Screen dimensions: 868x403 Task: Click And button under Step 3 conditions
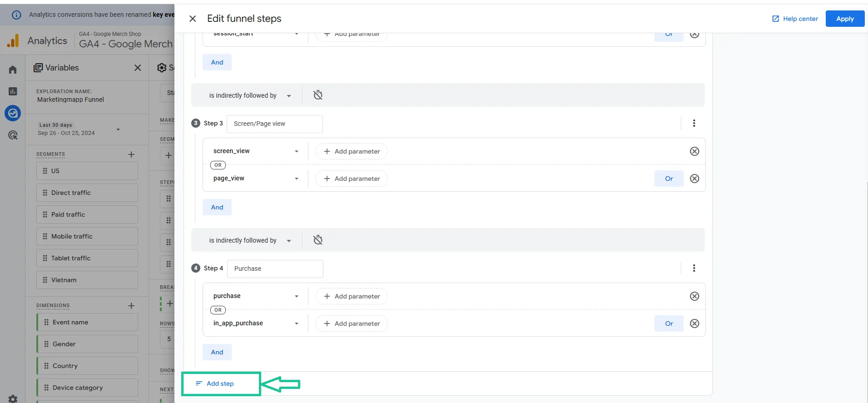click(x=217, y=207)
